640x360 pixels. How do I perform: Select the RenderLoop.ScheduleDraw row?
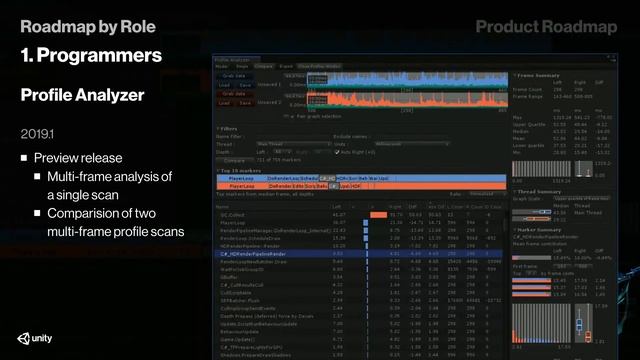pos(359,238)
